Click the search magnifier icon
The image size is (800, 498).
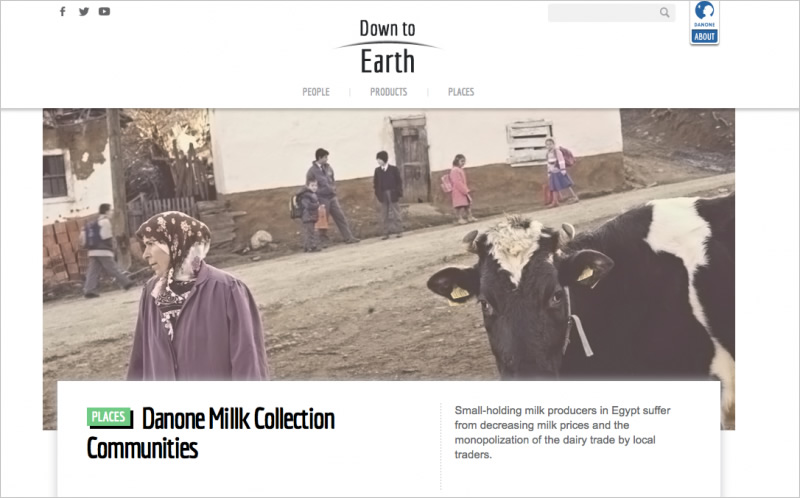click(664, 13)
